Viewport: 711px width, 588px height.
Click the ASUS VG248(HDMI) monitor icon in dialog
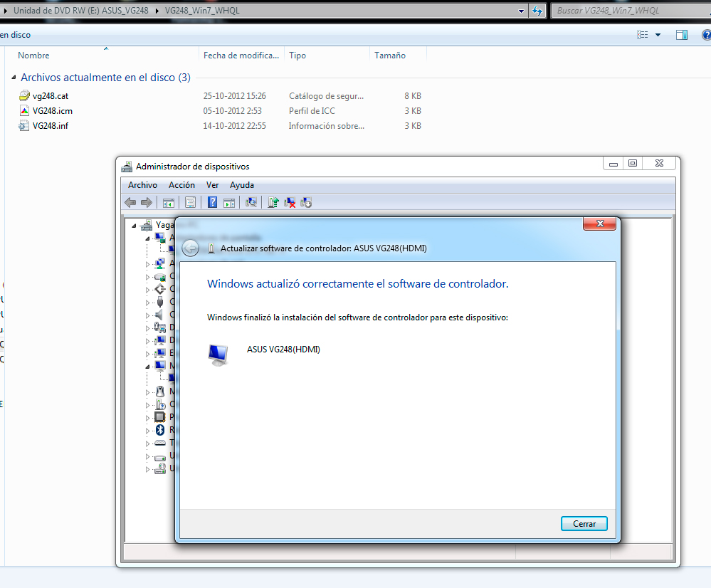[x=218, y=355]
